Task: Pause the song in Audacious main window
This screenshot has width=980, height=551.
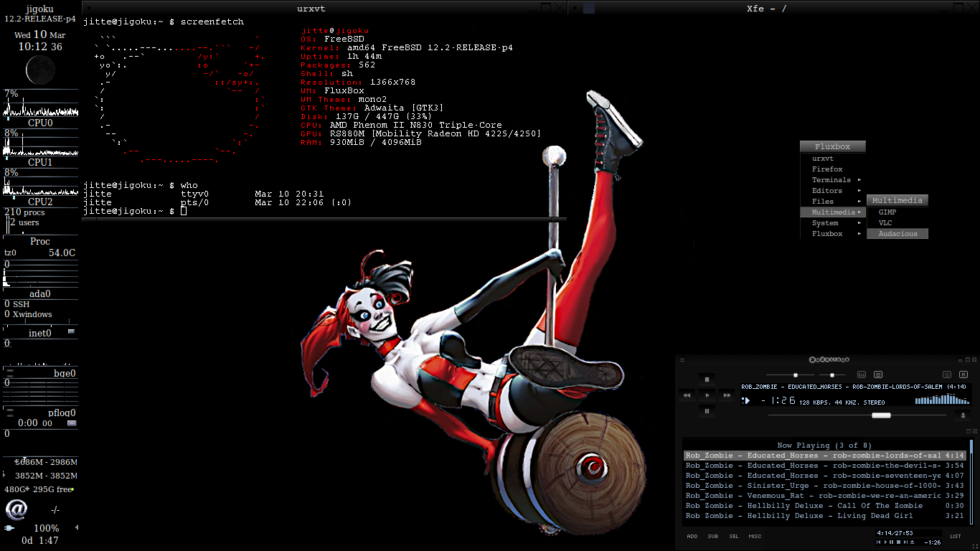Action: [707, 411]
